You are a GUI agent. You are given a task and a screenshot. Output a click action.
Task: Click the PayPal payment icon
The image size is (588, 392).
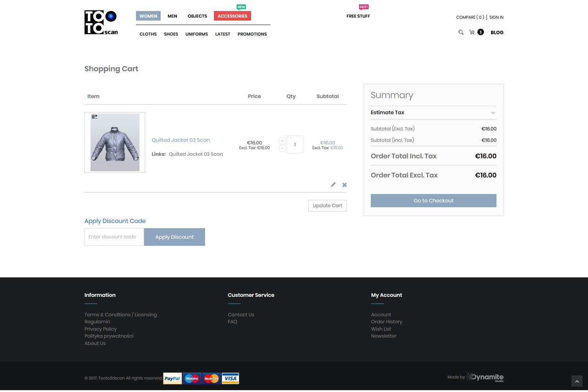172,378
